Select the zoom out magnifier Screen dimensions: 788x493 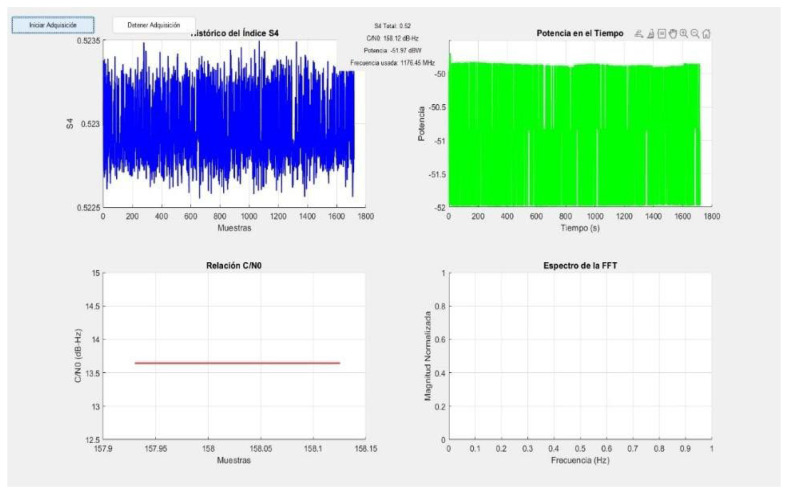(695, 34)
